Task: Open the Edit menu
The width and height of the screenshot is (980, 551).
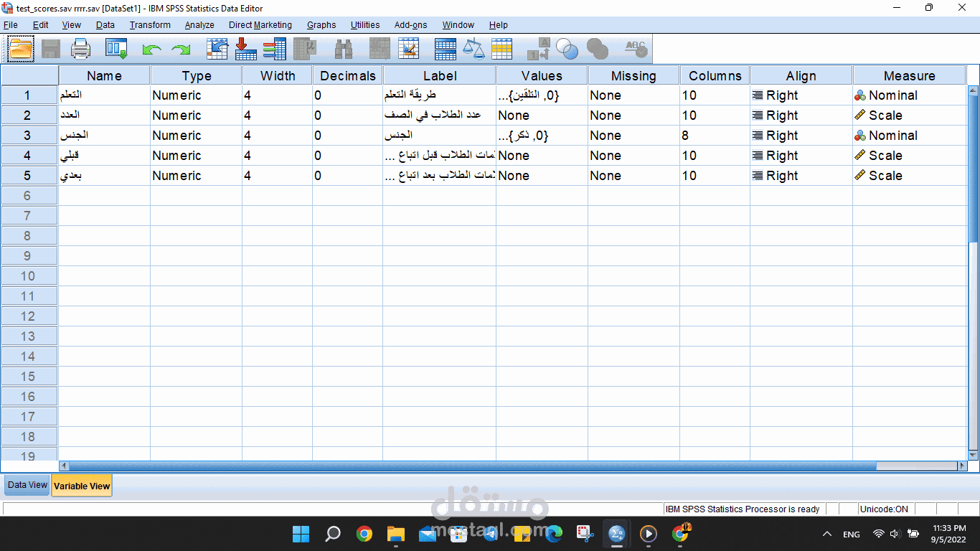Action: tap(41, 24)
